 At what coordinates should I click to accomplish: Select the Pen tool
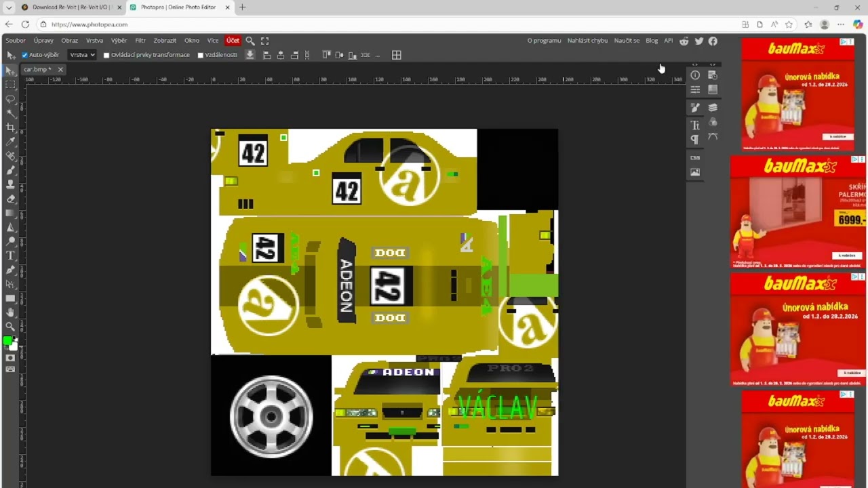click(x=10, y=270)
